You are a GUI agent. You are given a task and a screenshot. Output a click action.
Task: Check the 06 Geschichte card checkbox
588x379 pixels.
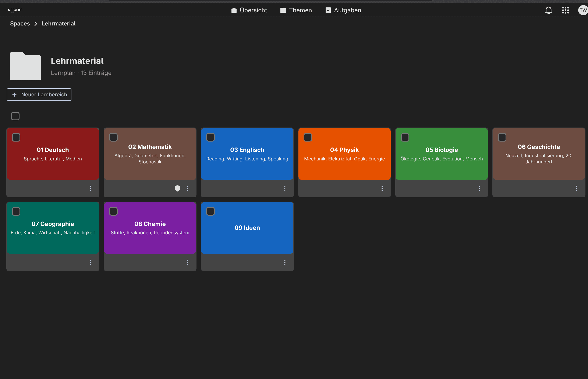tap(502, 137)
